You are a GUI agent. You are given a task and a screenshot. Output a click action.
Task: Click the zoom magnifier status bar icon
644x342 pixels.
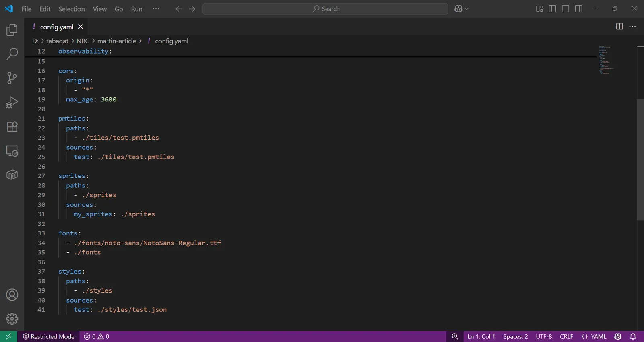[455, 336]
